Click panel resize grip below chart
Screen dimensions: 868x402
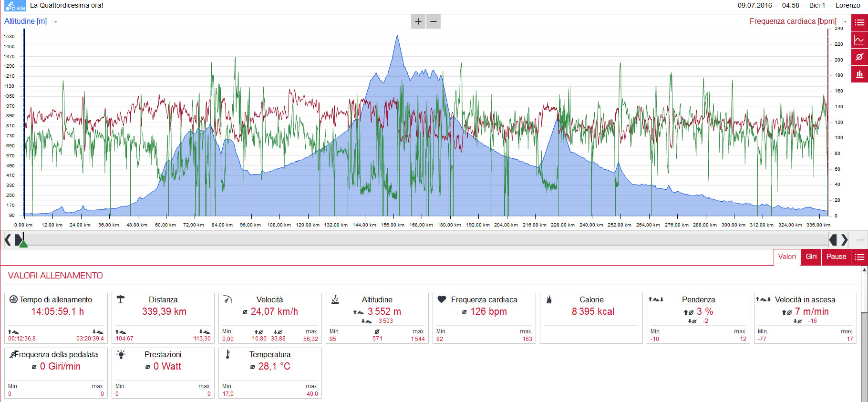[861, 240]
